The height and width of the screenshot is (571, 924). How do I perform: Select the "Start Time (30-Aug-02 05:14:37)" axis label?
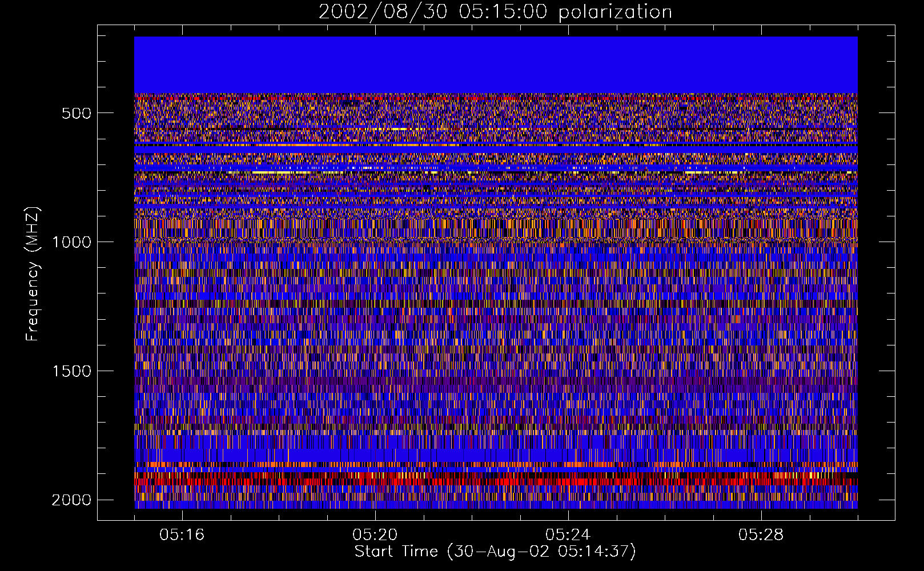pos(495,552)
